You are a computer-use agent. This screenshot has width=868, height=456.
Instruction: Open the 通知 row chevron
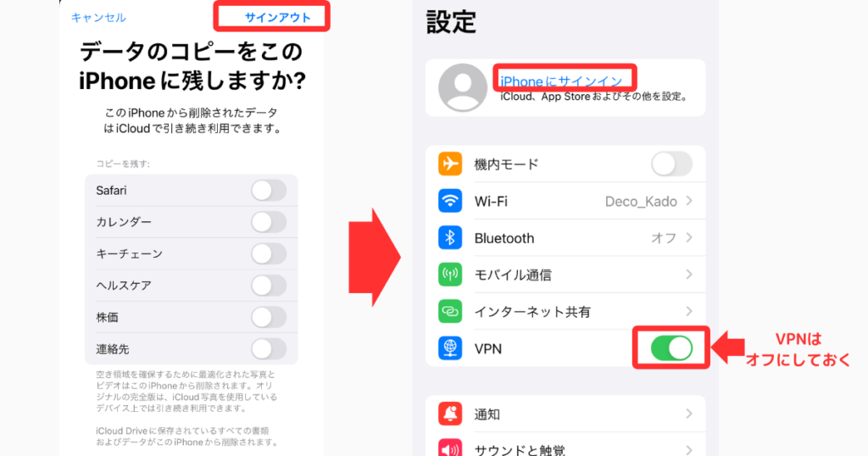pyautogui.click(x=689, y=414)
